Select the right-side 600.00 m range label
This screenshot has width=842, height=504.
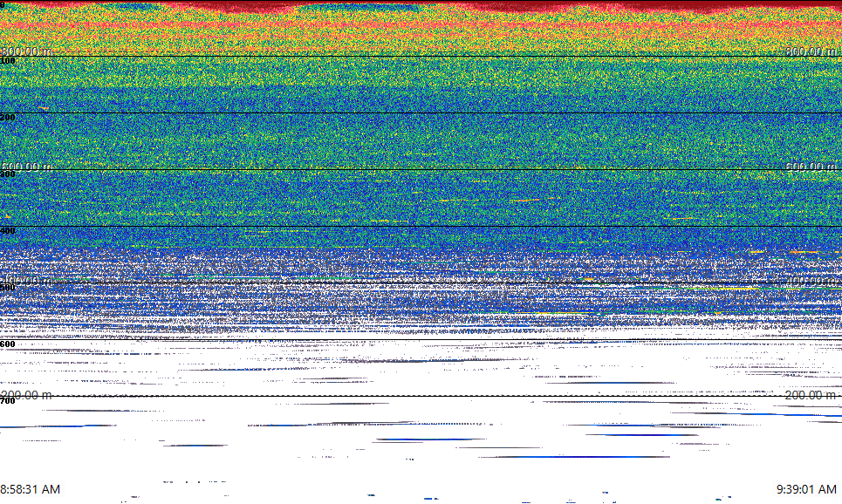tap(811, 167)
